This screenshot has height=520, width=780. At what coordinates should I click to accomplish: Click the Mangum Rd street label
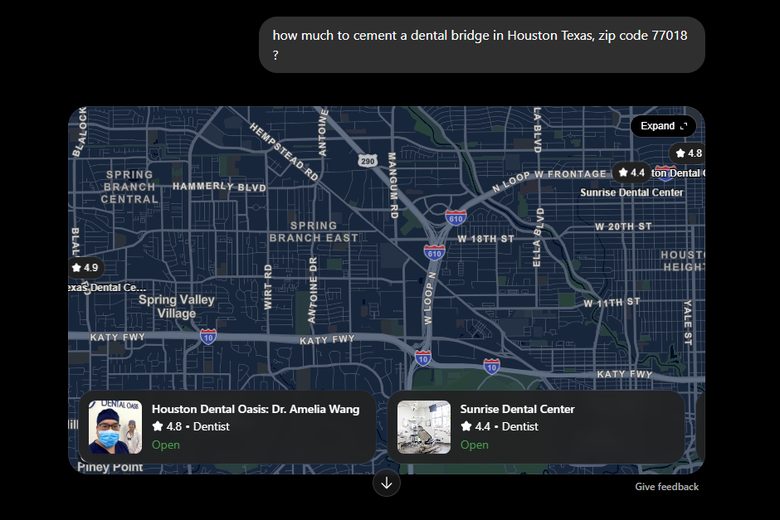point(392,186)
